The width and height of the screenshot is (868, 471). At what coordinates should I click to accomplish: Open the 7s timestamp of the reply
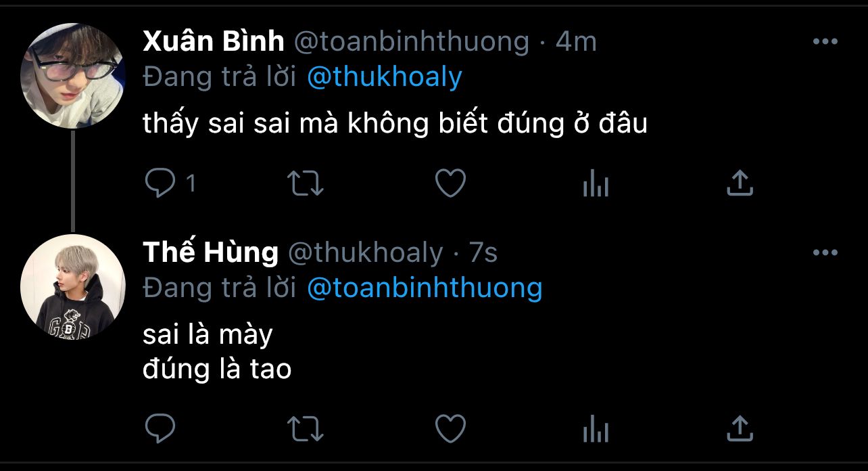pyautogui.click(x=483, y=253)
